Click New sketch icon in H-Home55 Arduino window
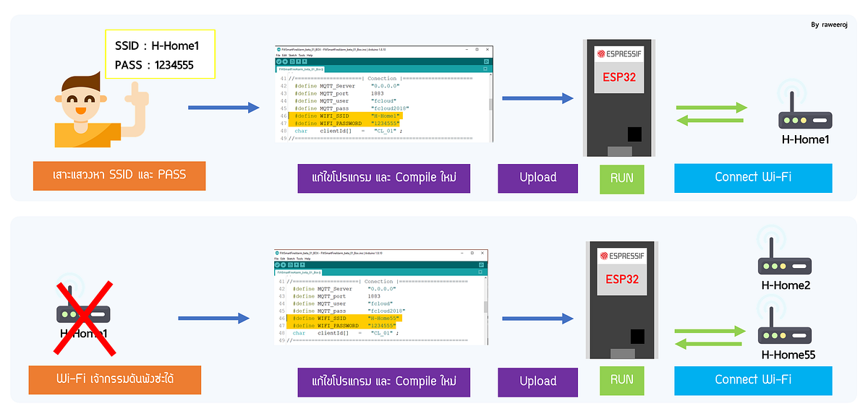Screen dimensions: 868x414 click(x=291, y=266)
